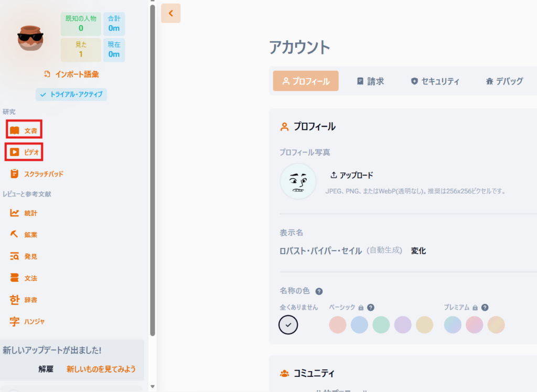Open the 発見 search list icon
The image size is (537, 392).
coord(15,257)
